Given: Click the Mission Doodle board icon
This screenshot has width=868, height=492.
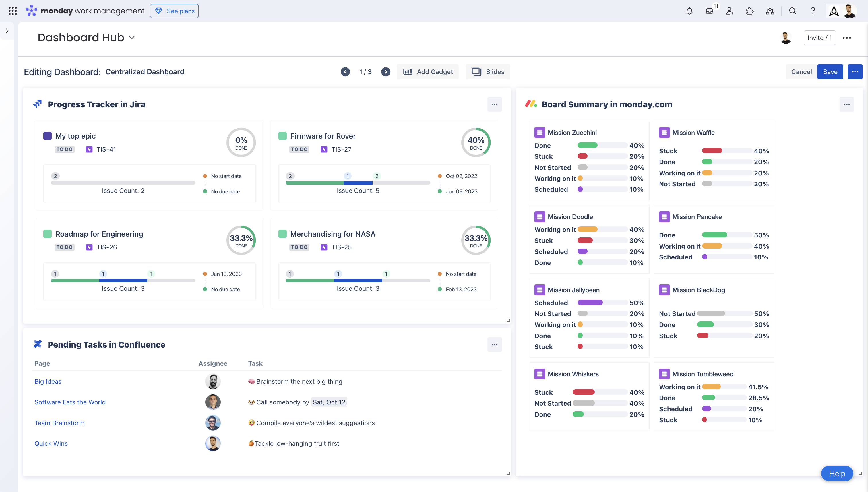Looking at the screenshot, I should (540, 217).
